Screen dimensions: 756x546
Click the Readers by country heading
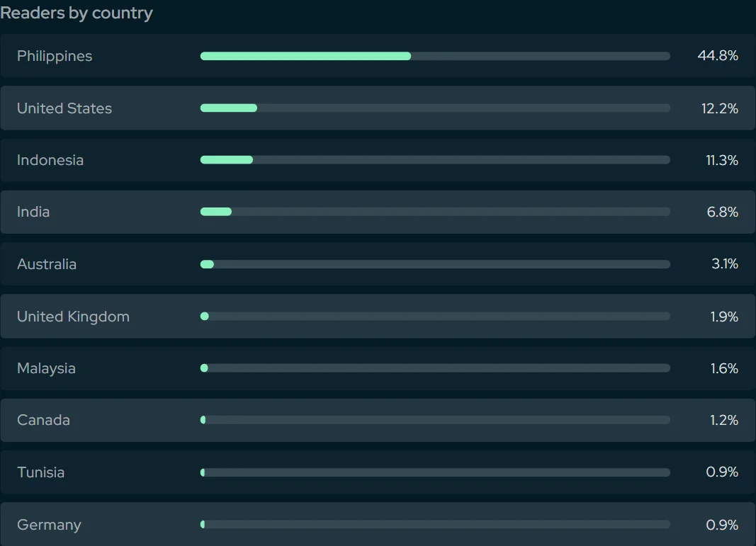(x=77, y=13)
